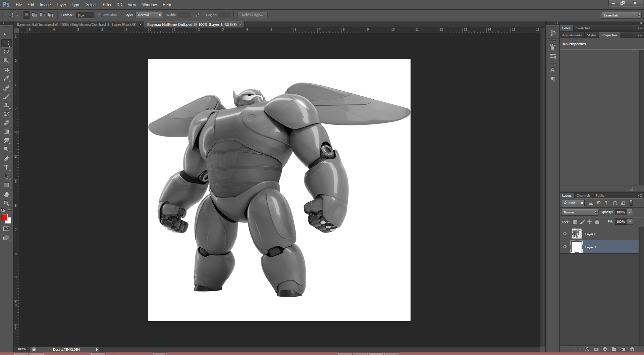
Task: Select the Lasso tool
Action: tap(6, 52)
